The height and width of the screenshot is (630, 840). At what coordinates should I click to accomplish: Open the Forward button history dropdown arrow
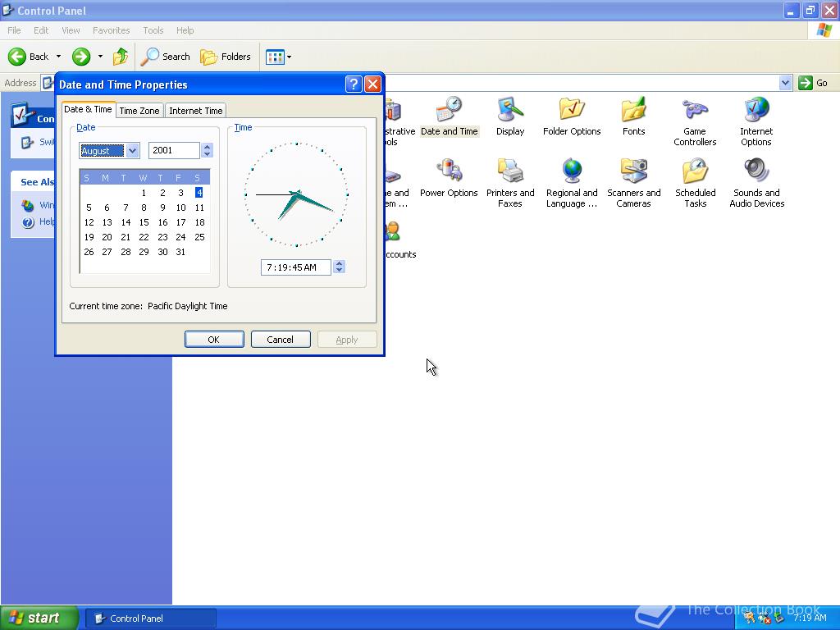(99, 57)
